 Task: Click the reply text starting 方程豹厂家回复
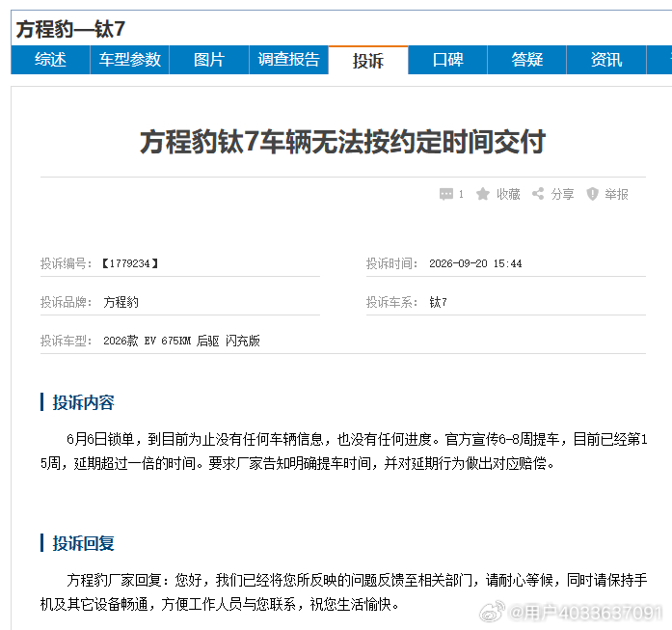pos(343,592)
